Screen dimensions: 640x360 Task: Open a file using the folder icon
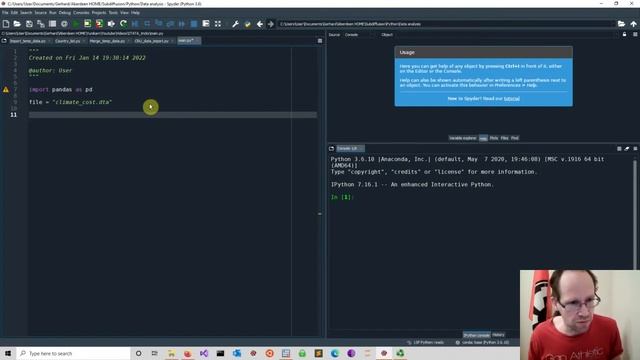click(x=17, y=24)
